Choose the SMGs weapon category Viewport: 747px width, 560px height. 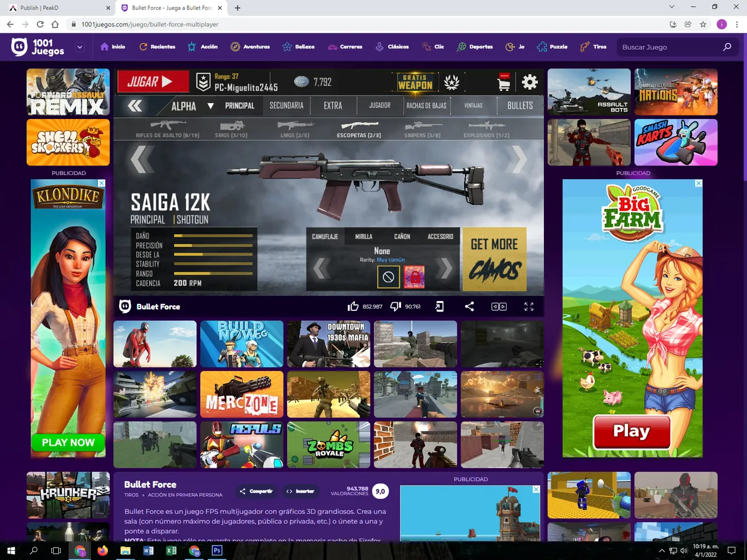click(x=231, y=129)
